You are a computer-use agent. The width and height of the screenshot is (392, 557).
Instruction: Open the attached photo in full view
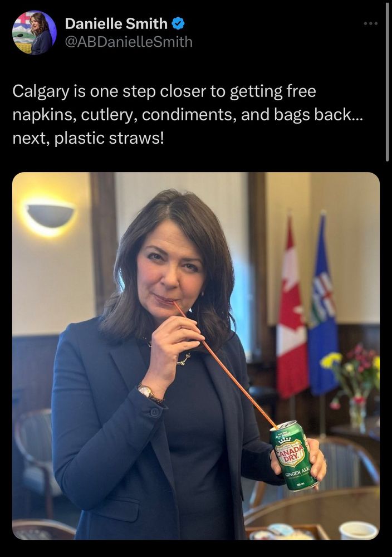[x=196, y=356]
